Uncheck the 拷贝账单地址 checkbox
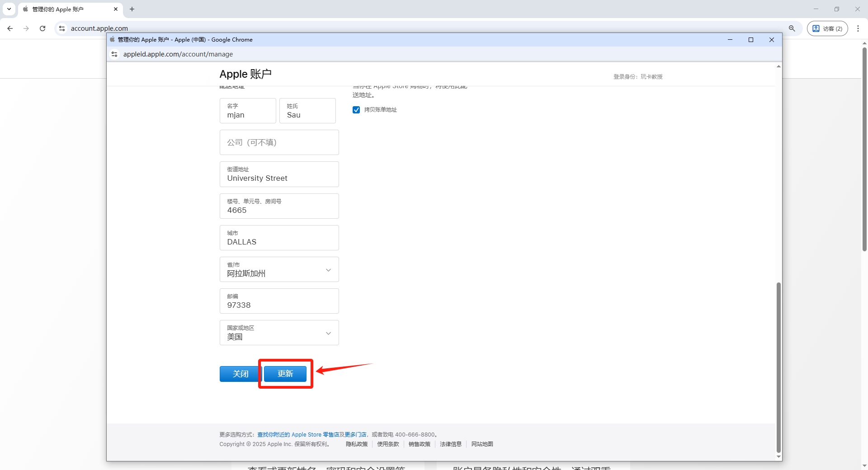This screenshot has height=470, width=868. pos(356,110)
